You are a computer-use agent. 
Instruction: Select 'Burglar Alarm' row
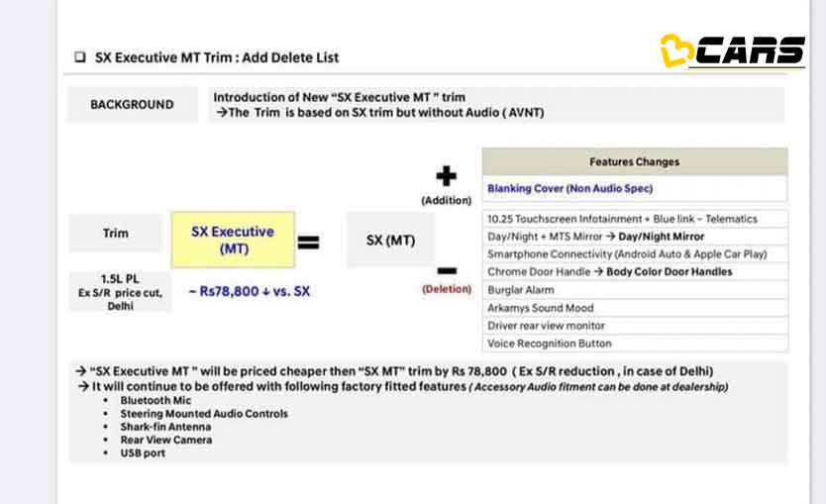click(635, 290)
